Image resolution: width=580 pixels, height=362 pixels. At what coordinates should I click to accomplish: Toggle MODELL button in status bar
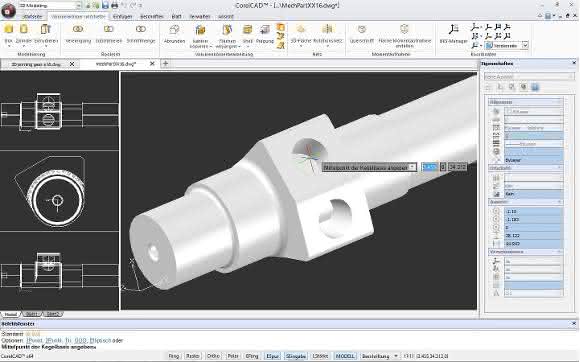345,356
